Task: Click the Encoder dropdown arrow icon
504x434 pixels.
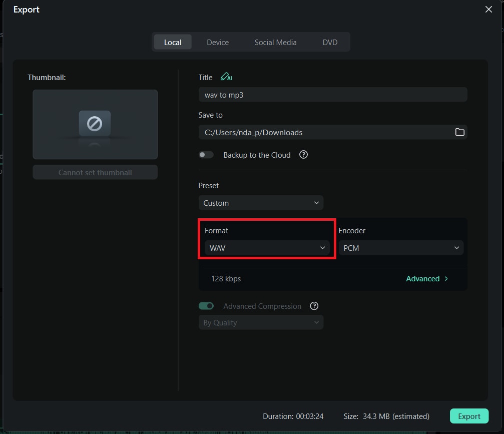Action: (456, 247)
